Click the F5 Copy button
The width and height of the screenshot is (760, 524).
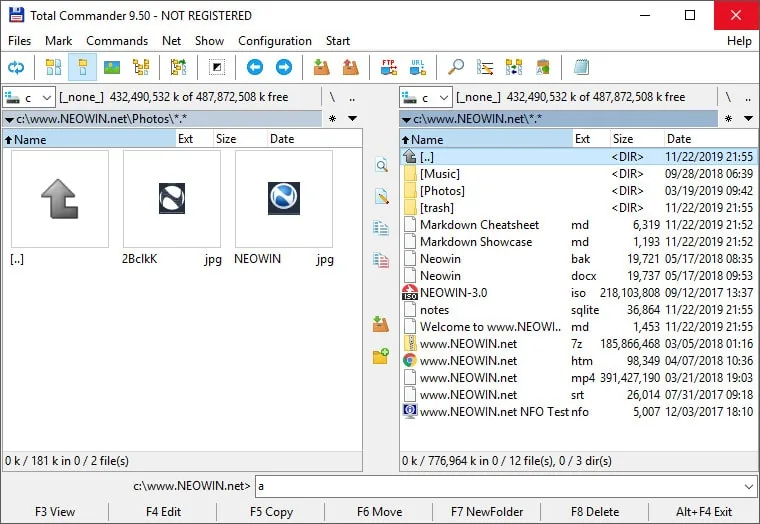point(271,512)
